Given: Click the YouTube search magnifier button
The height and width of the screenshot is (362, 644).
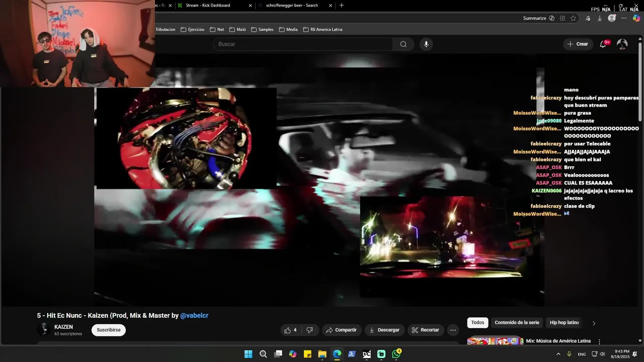Looking at the screenshot, I should (403, 44).
